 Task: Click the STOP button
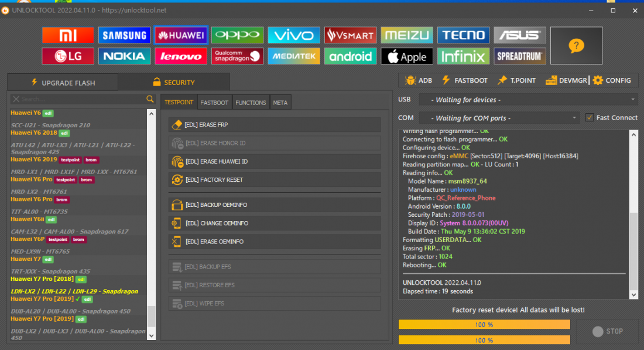608,331
